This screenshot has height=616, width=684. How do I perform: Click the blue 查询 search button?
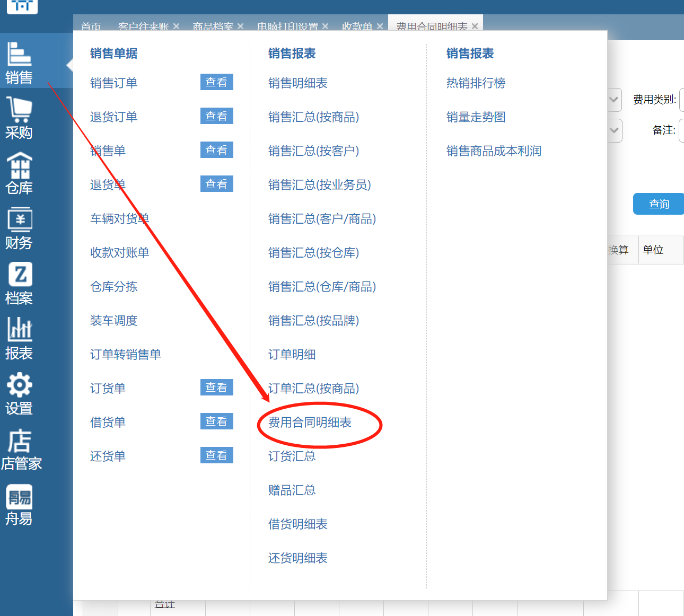click(659, 204)
